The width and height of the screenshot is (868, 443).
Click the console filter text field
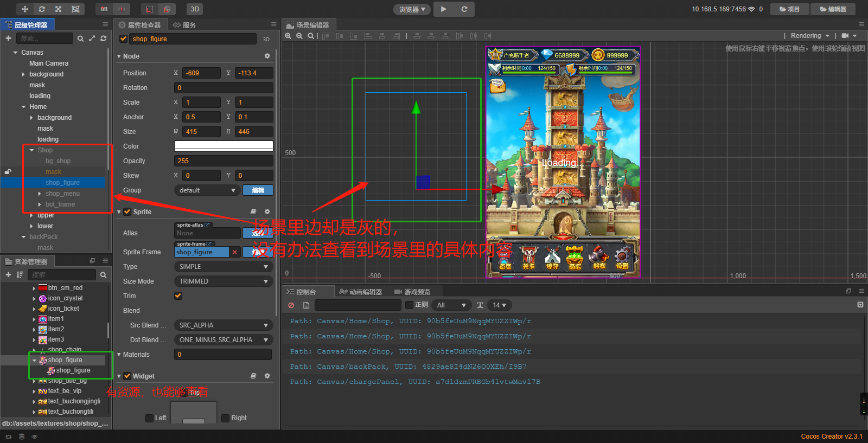coord(358,305)
